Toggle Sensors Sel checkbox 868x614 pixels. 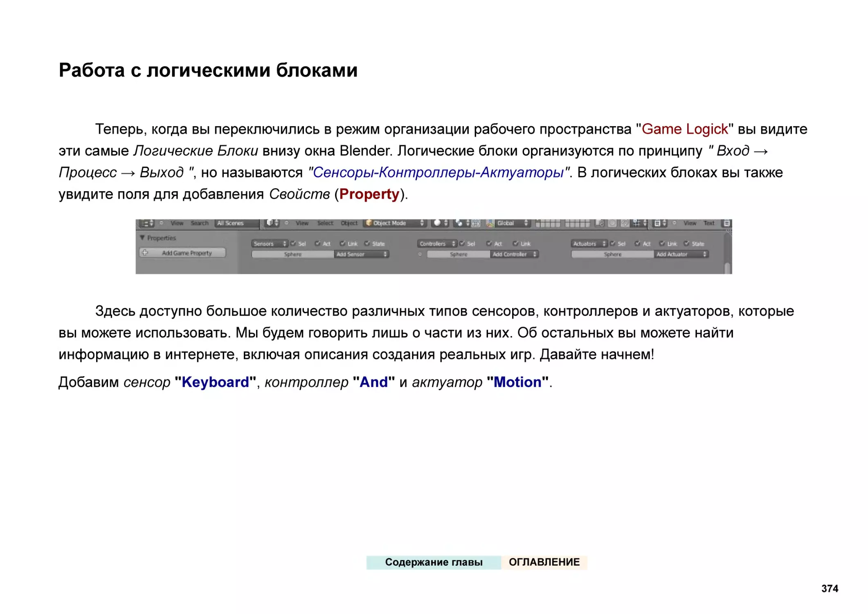[x=293, y=244]
